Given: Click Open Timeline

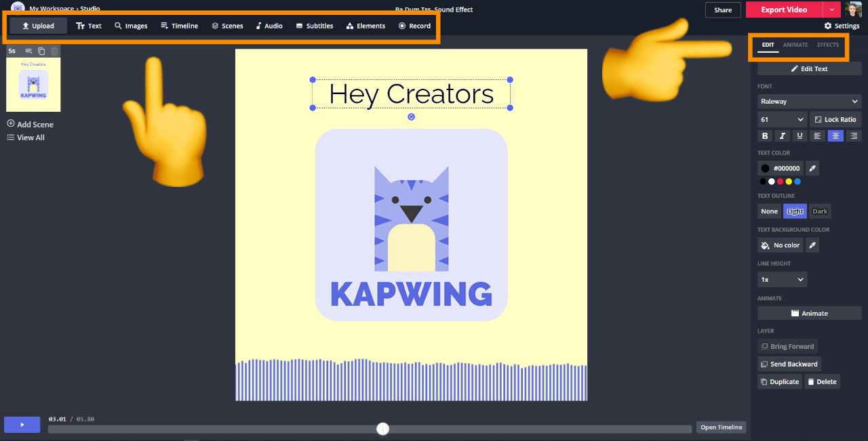Looking at the screenshot, I should tap(722, 427).
